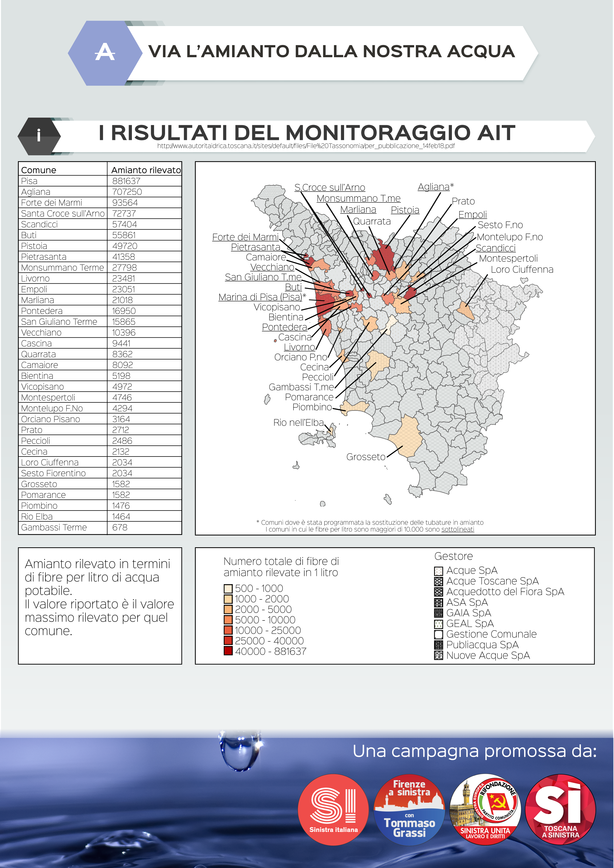Click the Amianto rilevato column header
This screenshot has height=868, width=614.
coord(146,170)
